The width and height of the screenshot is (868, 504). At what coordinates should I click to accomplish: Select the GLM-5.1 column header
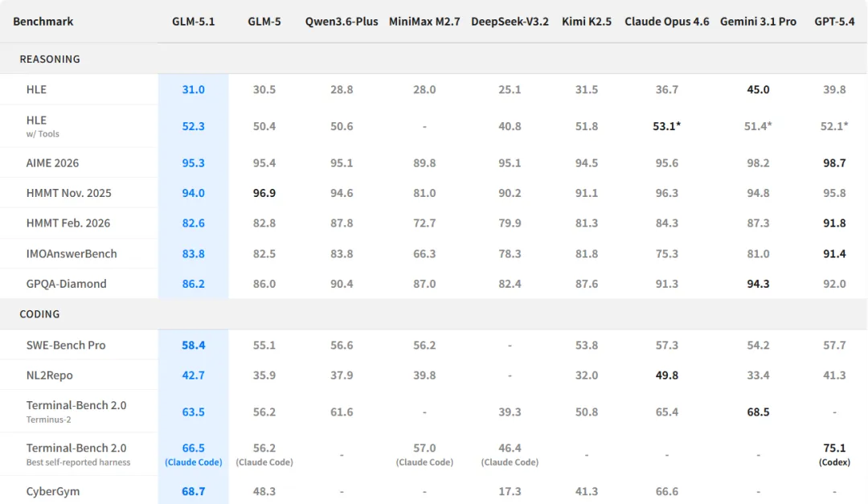[193, 22]
